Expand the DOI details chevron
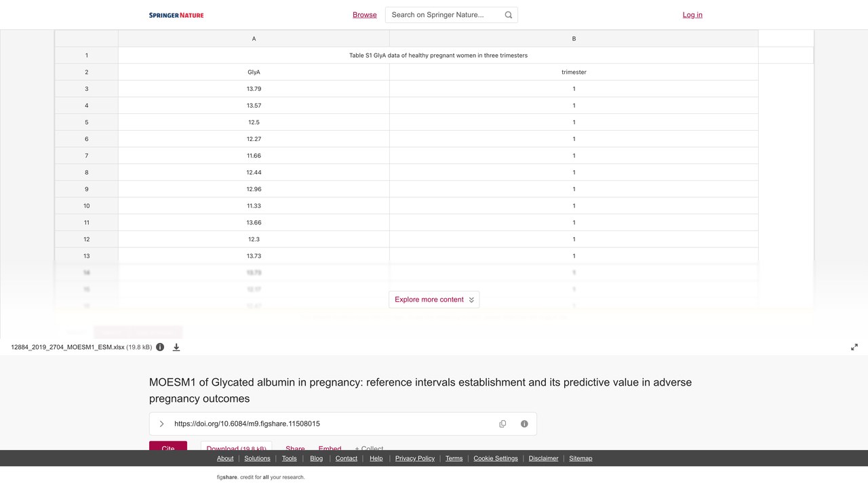 [x=161, y=424]
